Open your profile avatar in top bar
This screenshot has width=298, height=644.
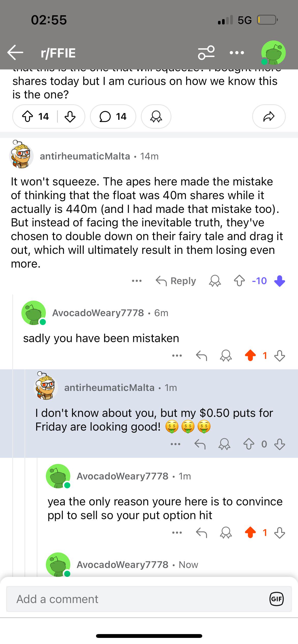point(273,53)
